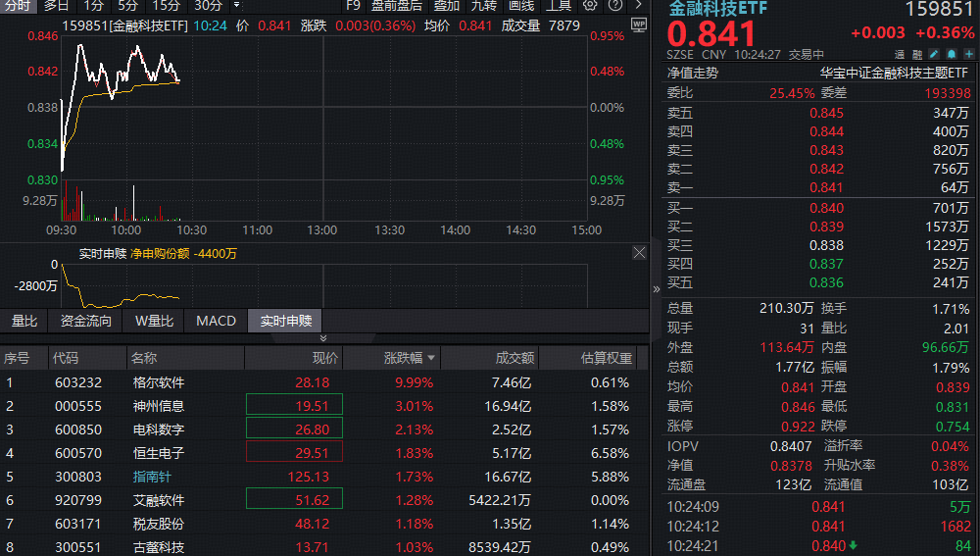Click the 净值走势 link

(x=693, y=73)
